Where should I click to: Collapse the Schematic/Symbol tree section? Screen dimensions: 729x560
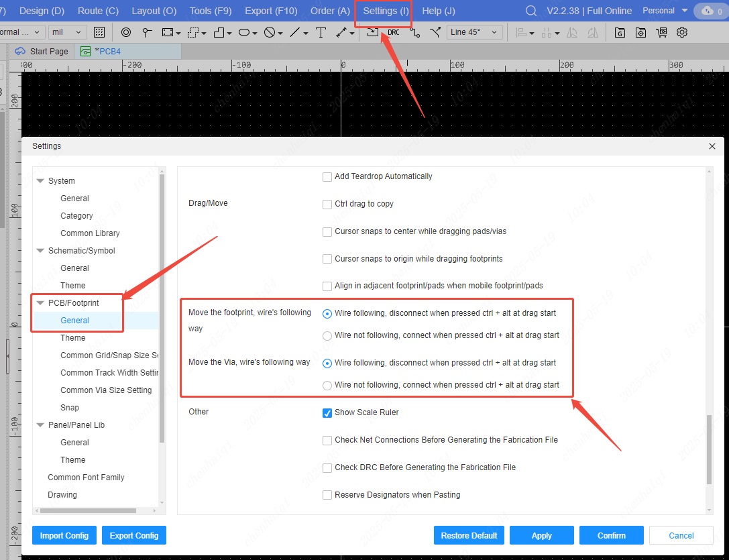tap(41, 251)
